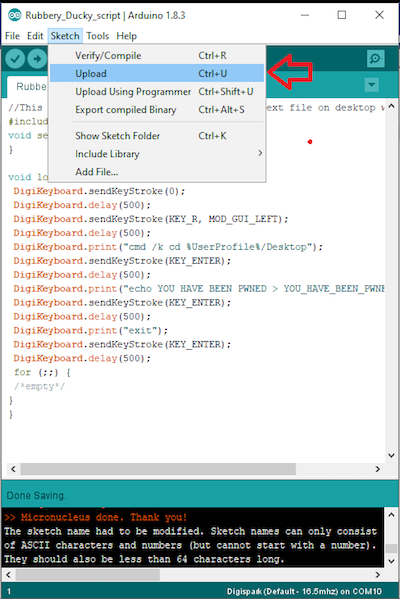Click the editor vertical scrollbar down arrow
Viewport: 400px width, 599px height.
(x=392, y=455)
